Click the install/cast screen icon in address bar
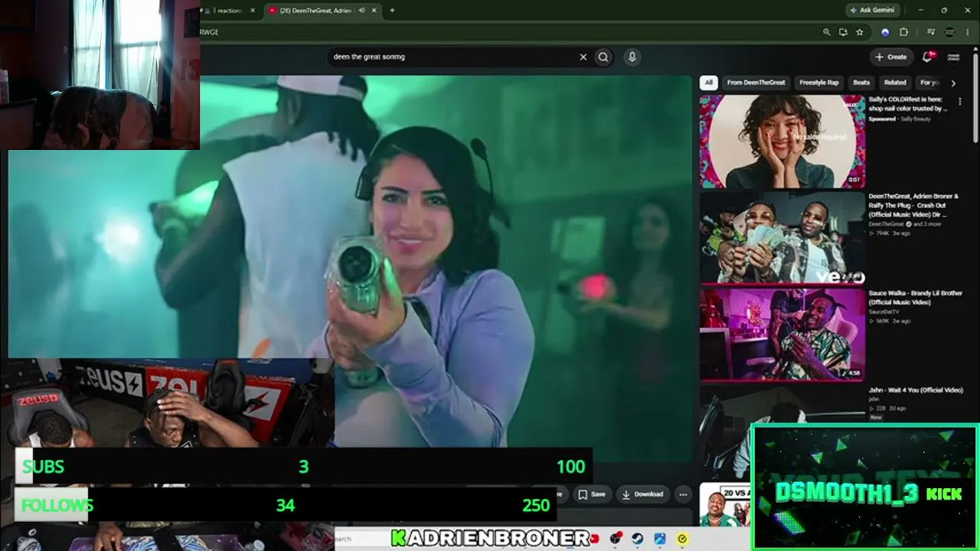 [x=843, y=32]
